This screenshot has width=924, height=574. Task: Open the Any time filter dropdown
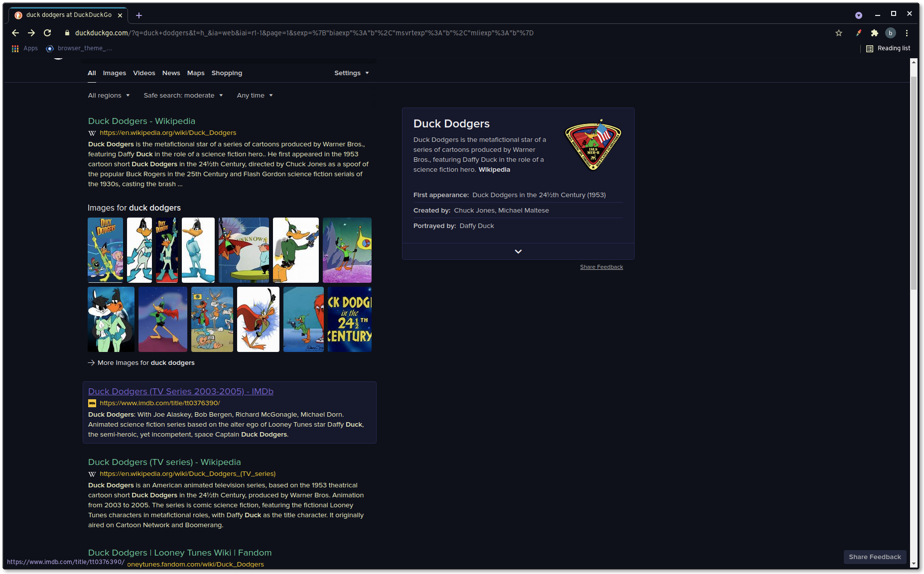pos(255,96)
